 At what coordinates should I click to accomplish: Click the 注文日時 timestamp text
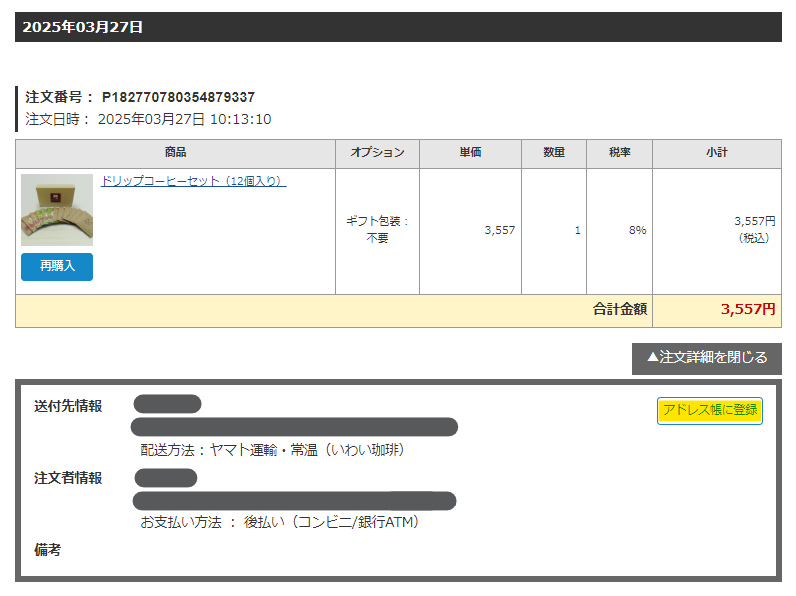(x=148, y=119)
